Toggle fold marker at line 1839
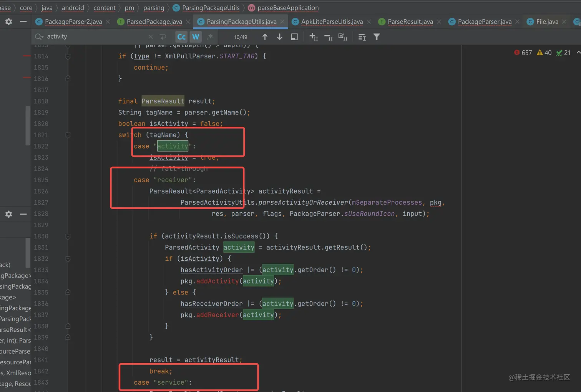Screen dimensions: 581x392 (x=68, y=337)
